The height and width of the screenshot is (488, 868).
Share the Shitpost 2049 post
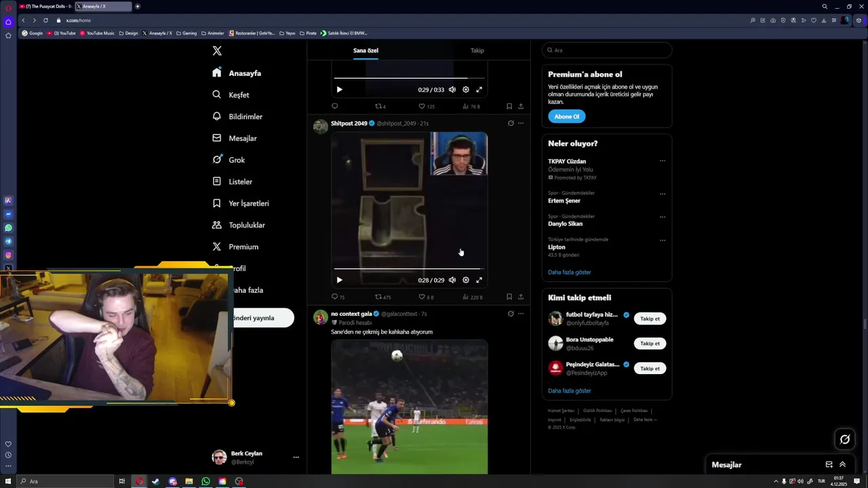(x=521, y=297)
